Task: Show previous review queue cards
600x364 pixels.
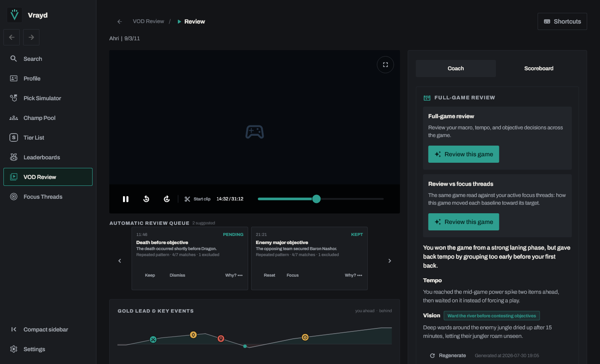Action: point(120,261)
